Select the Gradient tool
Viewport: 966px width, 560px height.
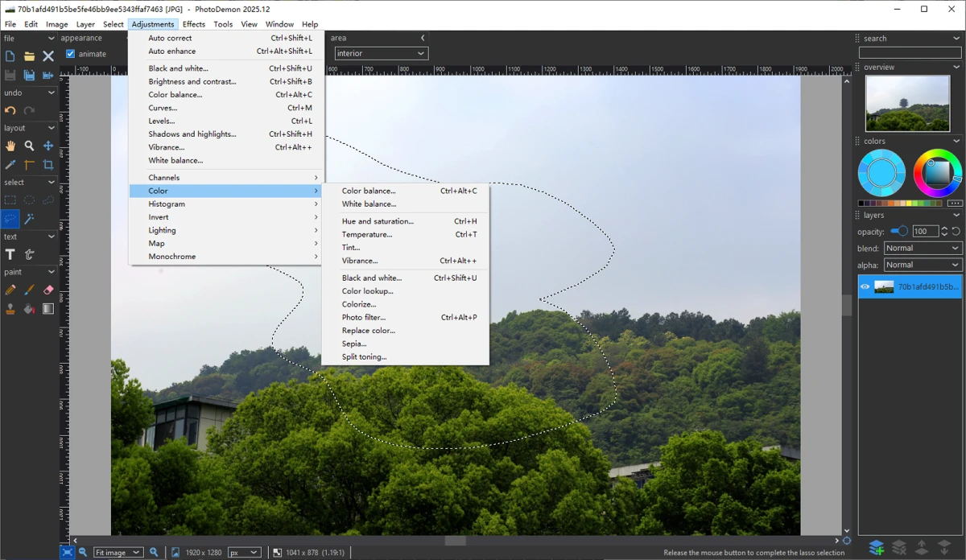(48, 308)
